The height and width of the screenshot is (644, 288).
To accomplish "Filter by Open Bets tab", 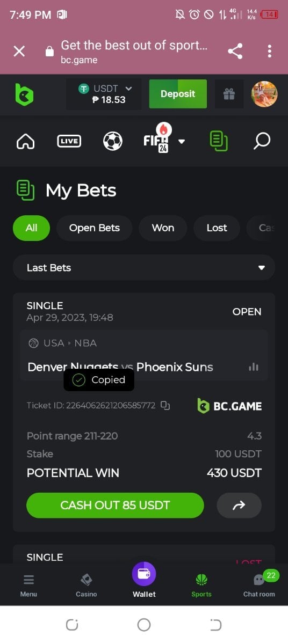I will [95, 228].
